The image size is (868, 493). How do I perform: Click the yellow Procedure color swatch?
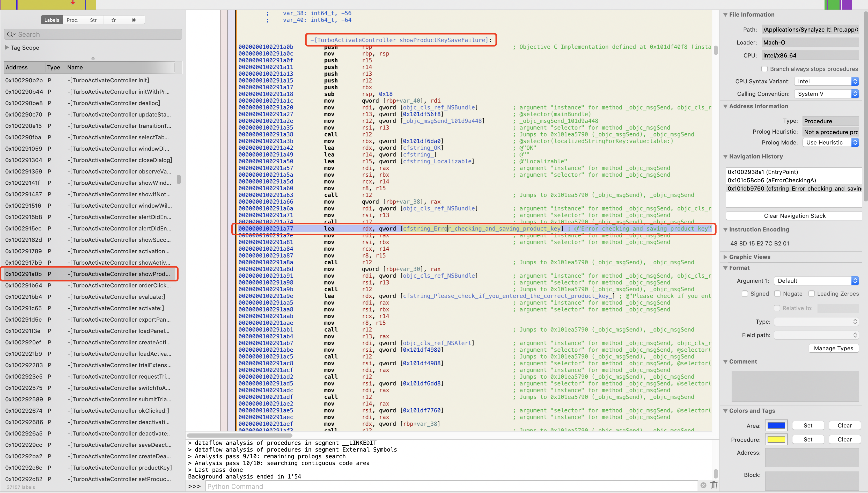tap(776, 439)
